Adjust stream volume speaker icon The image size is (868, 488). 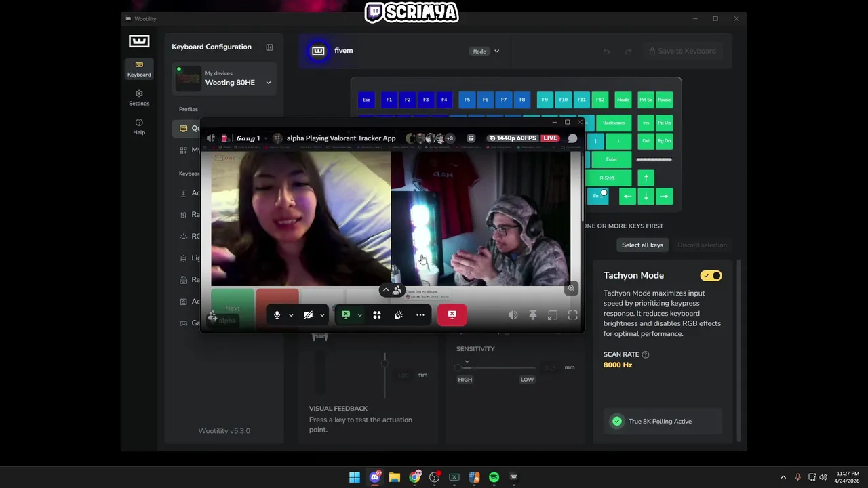(x=513, y=315)
